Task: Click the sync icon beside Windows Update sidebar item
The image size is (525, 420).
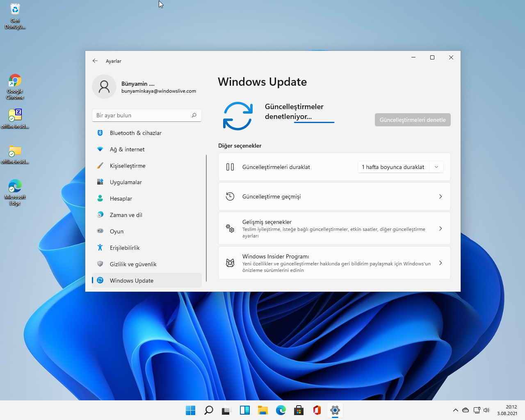Action: (x=100, y=281)
